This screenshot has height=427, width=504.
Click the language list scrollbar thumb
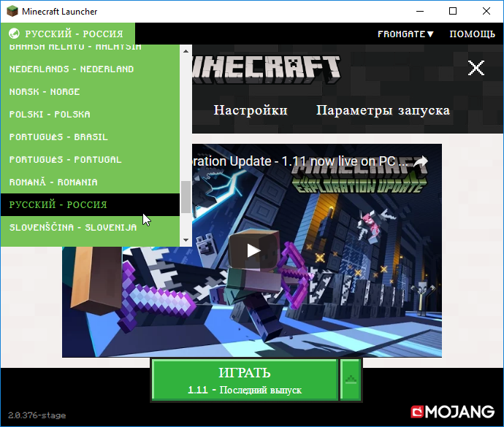pos(186,196)
